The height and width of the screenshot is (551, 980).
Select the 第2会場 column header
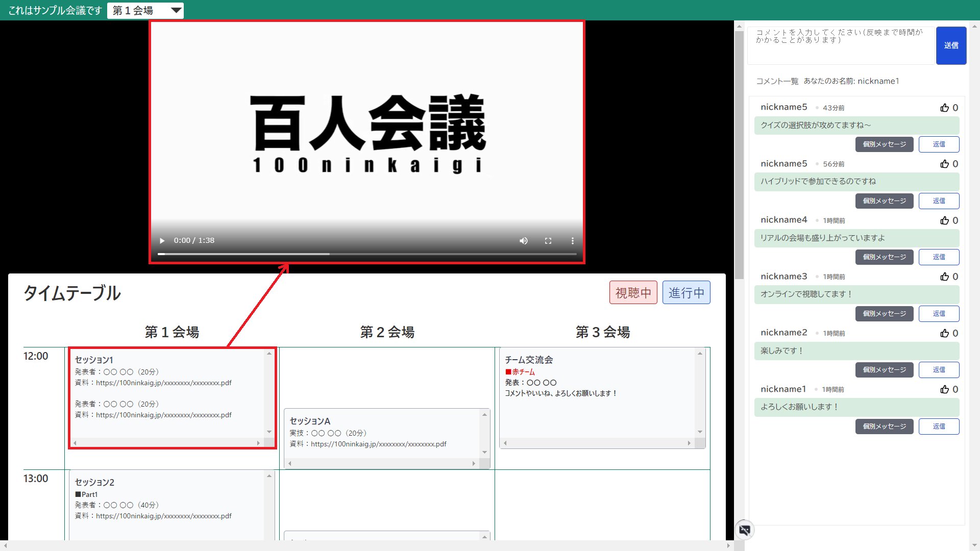tap(387, 332)
